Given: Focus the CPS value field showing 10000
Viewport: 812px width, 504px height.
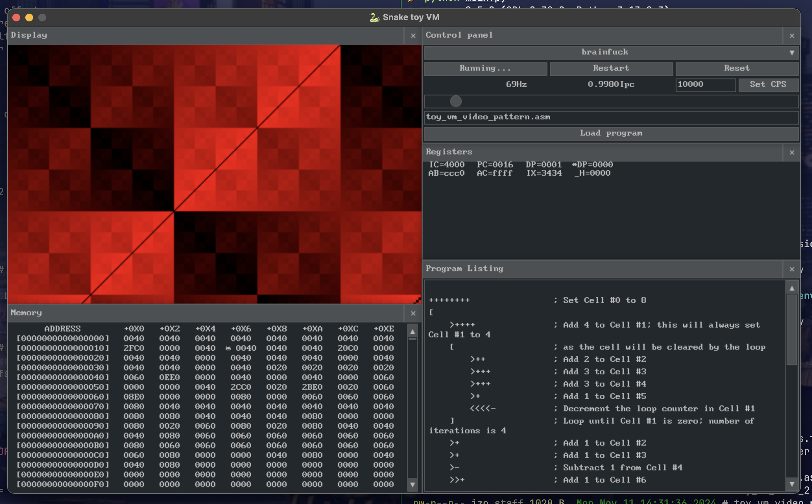Looking at the screenshot, I should 705,85.
